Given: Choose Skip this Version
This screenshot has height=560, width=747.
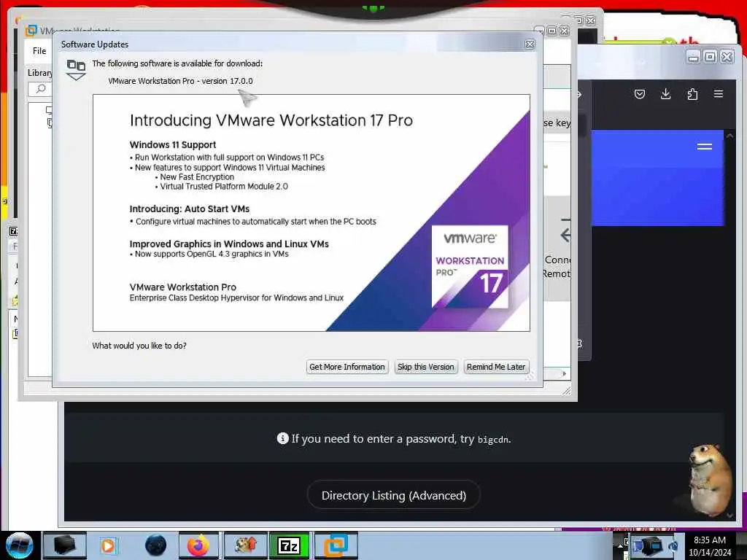Looking at the screenshot, I should (x=425, y=367).
